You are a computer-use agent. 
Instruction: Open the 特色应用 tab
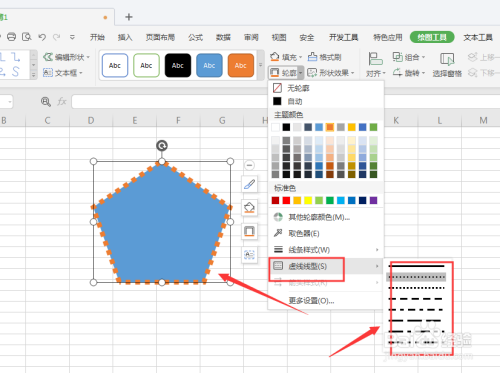(388, 37)
